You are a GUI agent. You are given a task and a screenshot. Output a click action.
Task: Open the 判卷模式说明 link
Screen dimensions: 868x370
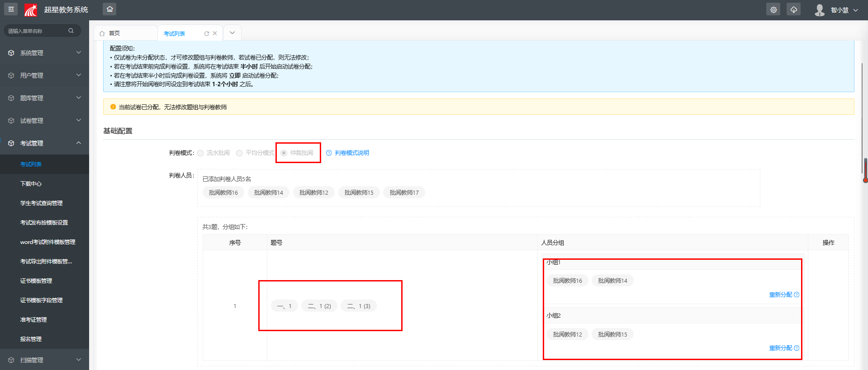coord(352,153)
